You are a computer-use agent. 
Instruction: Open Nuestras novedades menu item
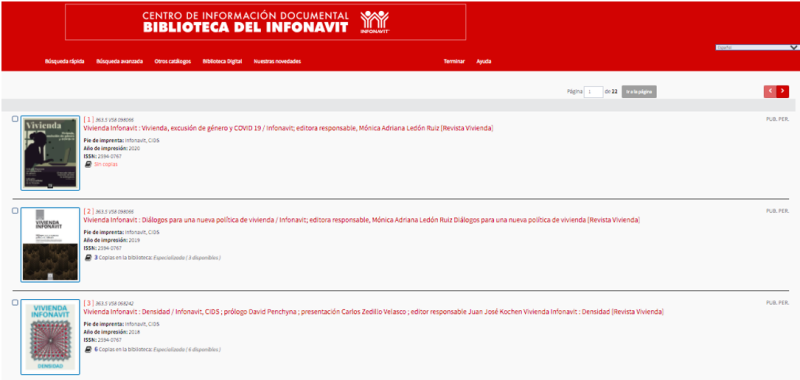[x=277, y=61]
